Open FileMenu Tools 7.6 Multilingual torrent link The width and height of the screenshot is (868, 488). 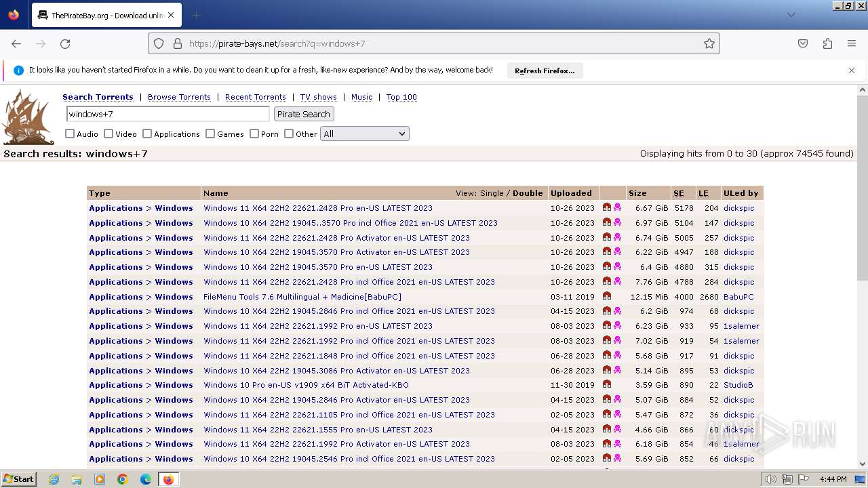(302, 297)
